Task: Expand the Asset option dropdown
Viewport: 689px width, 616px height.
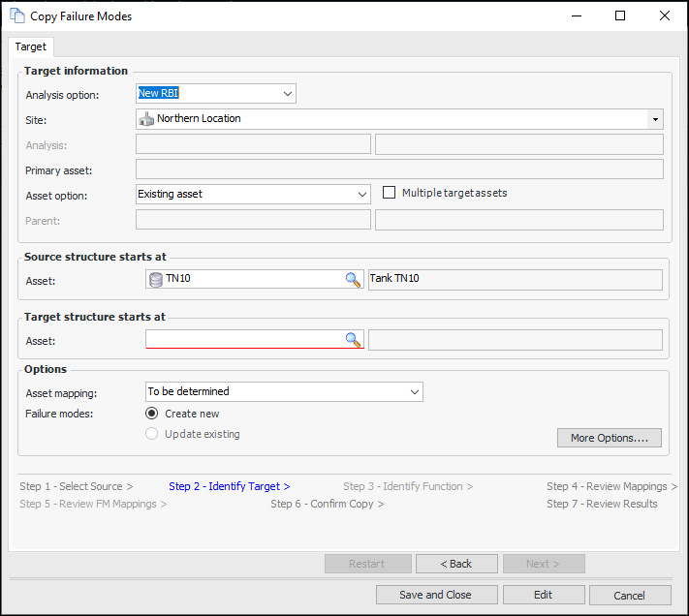Action: coord(361,195)
